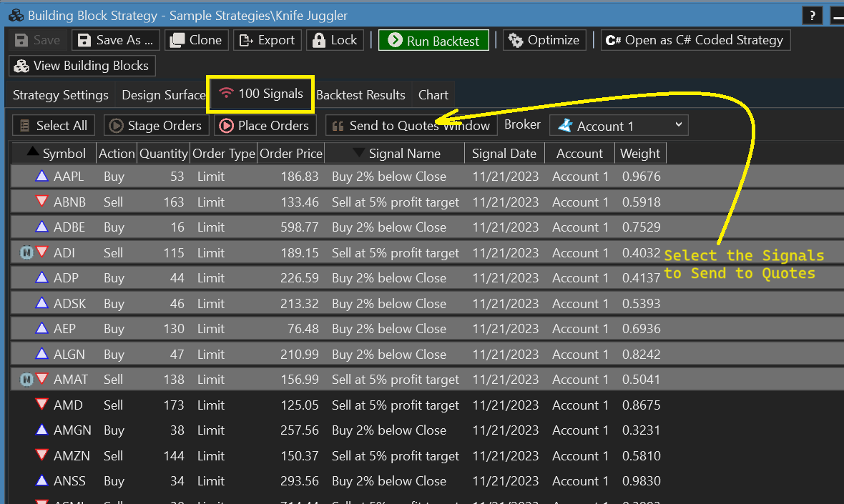Expand the Broker Account 1 dropdown
Image resolution: width=844 pixels, height=504 pixels.
619,126
